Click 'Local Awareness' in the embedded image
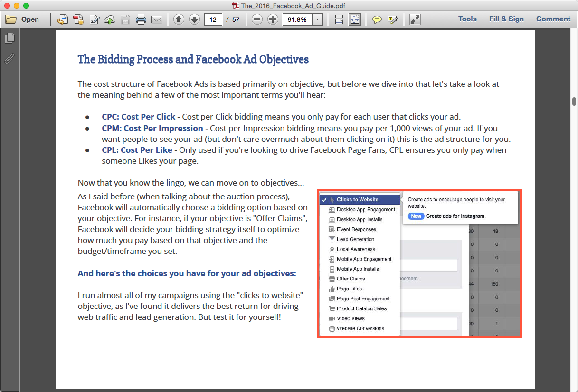Screen dimensions: 578x392 pos(356,249)
